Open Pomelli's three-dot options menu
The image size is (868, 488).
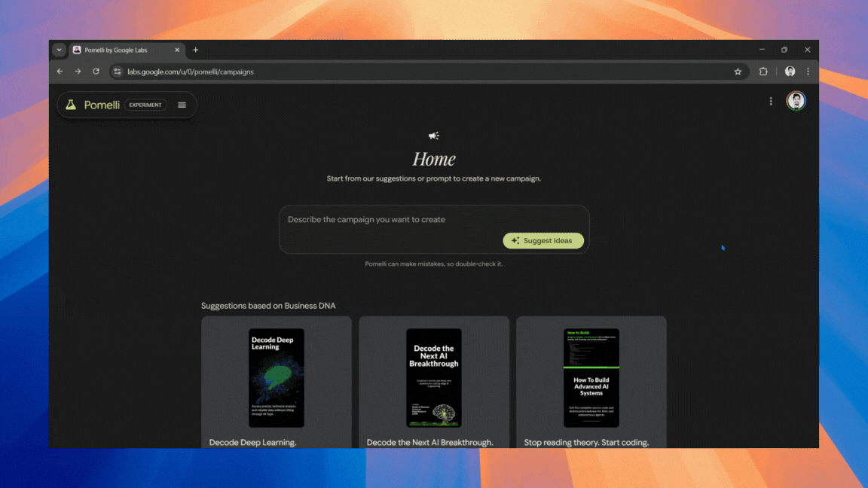point(771,100)
